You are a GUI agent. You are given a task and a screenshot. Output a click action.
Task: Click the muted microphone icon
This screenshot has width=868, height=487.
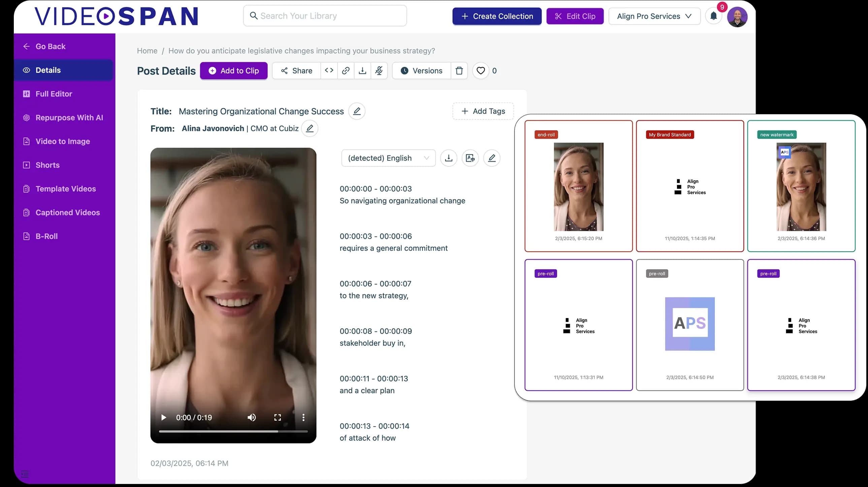coord(379,70)
